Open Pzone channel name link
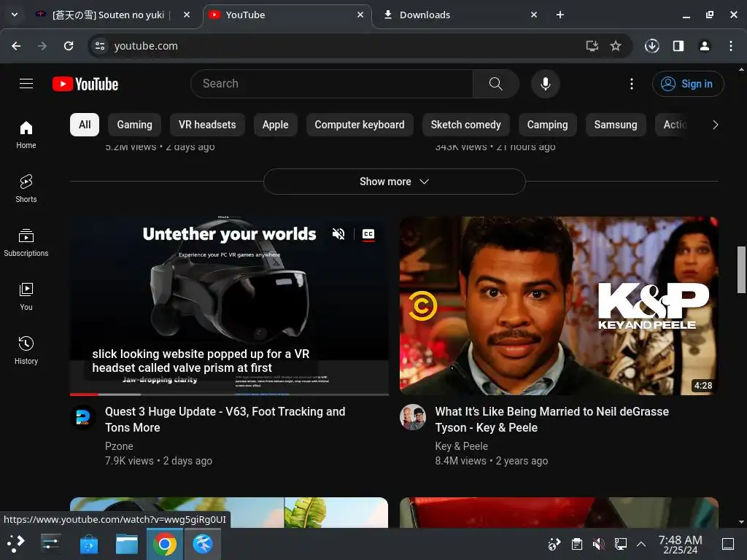 coord(119,446)
